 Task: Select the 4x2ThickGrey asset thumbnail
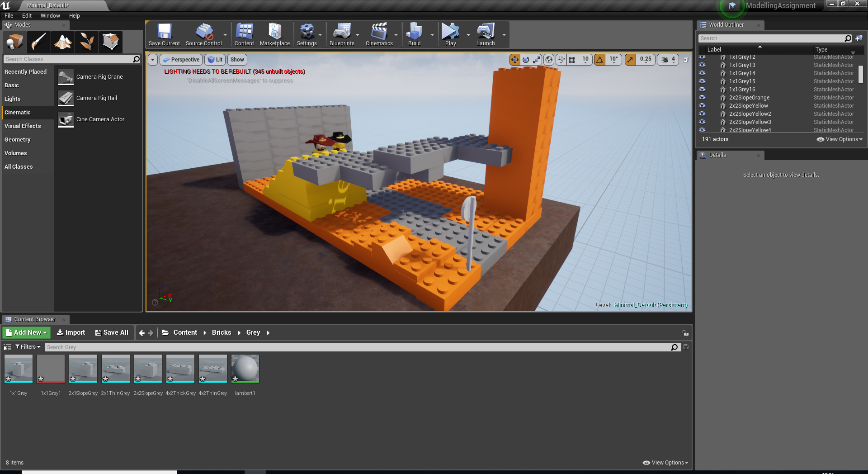click(x=180, y=369)
